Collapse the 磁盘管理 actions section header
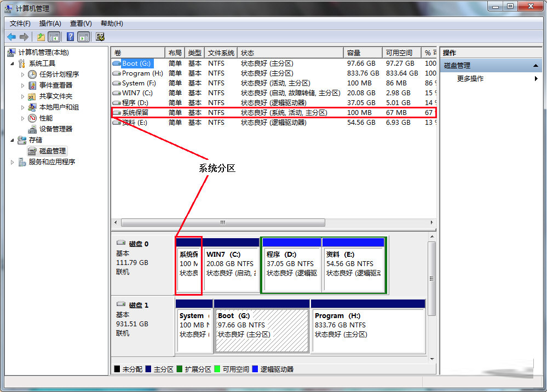The image size is (547, 392). pos(537,66)
